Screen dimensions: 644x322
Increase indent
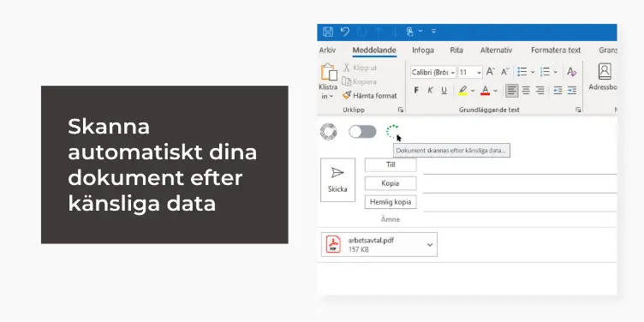[572, 91]
